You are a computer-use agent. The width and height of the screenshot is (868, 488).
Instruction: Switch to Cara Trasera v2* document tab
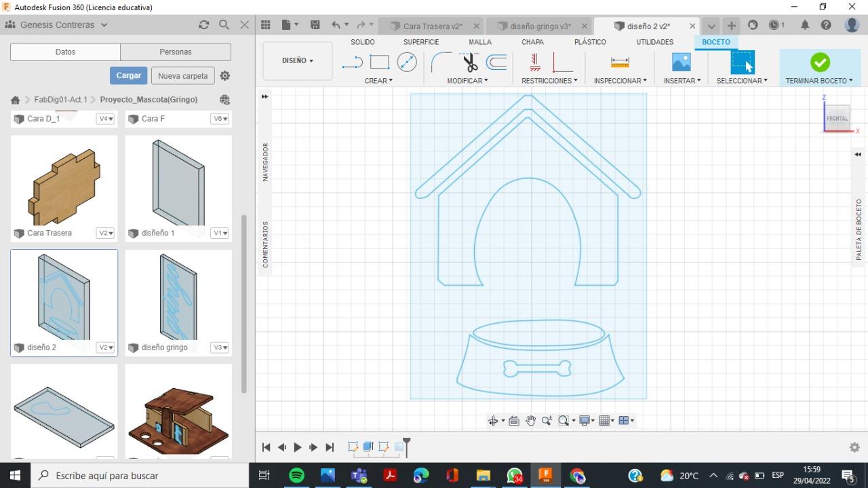point(431,26)
